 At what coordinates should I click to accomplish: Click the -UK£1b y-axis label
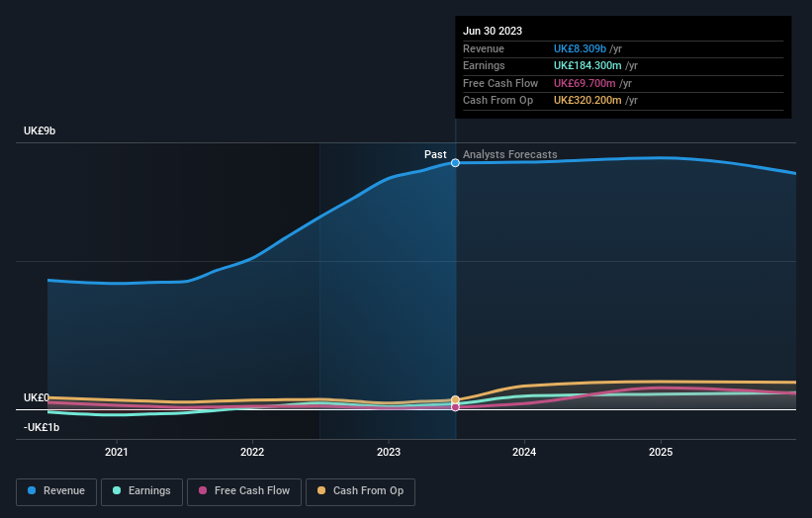tap(42, 427)
